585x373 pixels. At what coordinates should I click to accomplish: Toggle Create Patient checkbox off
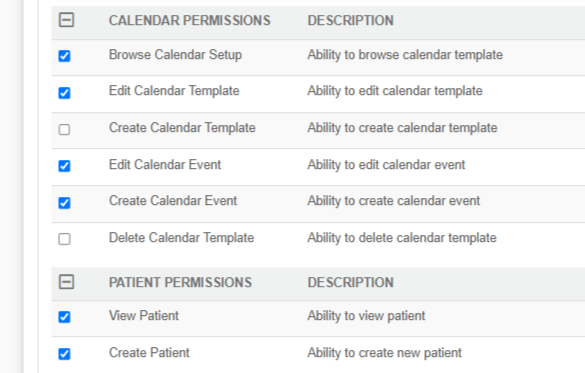pos(64,354)
